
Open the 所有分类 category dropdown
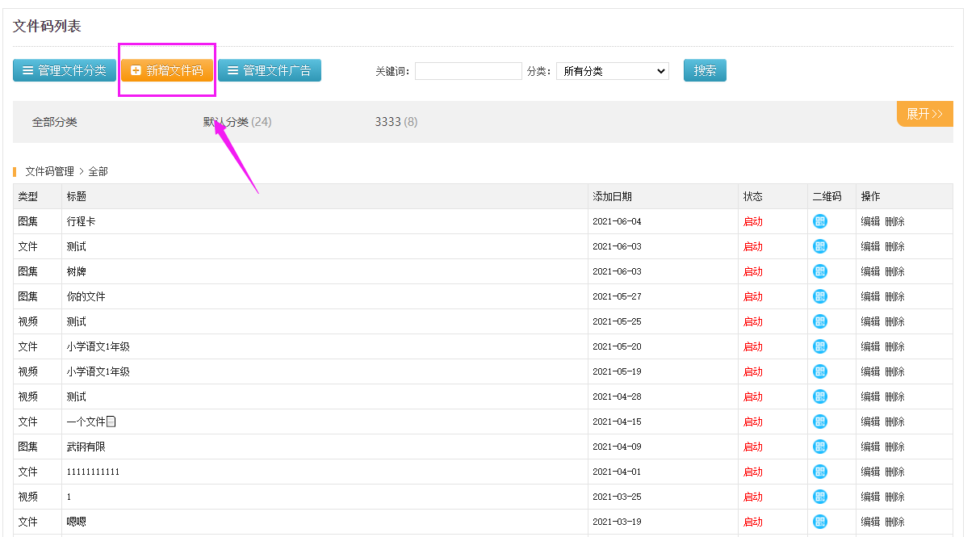[612, 71]
